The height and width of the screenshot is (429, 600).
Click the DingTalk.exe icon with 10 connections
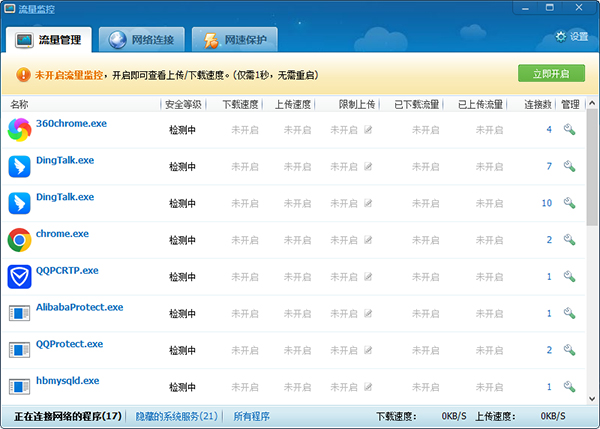(x=19, y=203)
